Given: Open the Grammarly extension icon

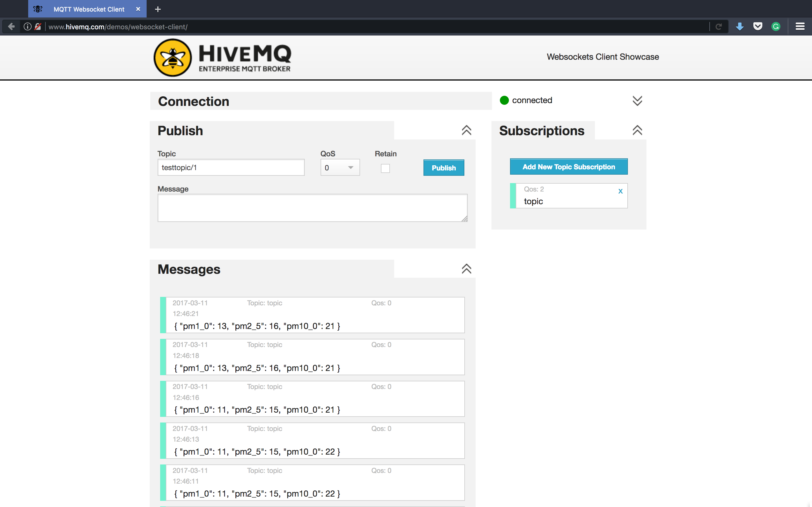Looking at the screenshot, I should point(776,26).
